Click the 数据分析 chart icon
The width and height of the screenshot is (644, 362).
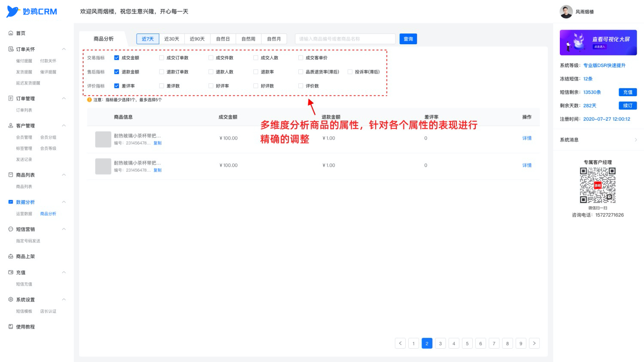[x=11, y=202]
